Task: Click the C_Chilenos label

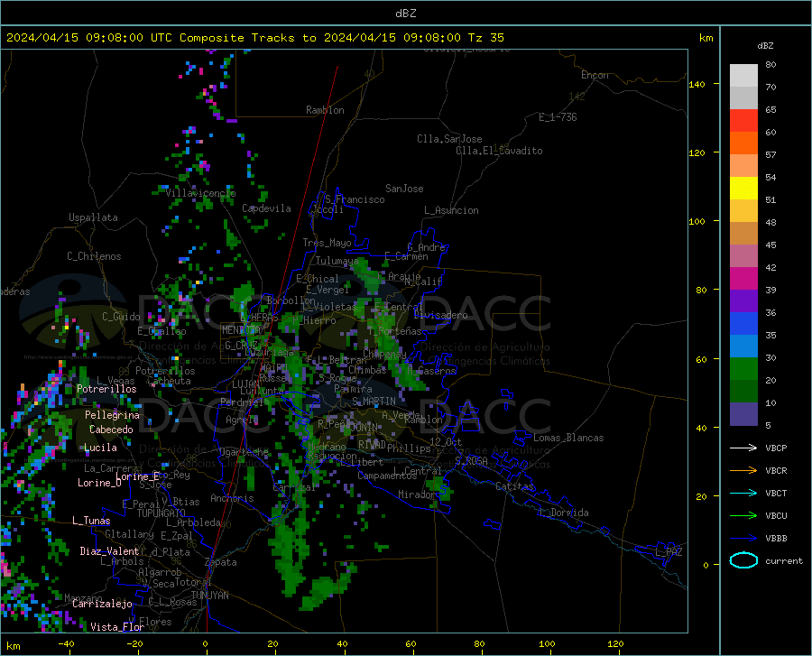Action: [94, 256]
